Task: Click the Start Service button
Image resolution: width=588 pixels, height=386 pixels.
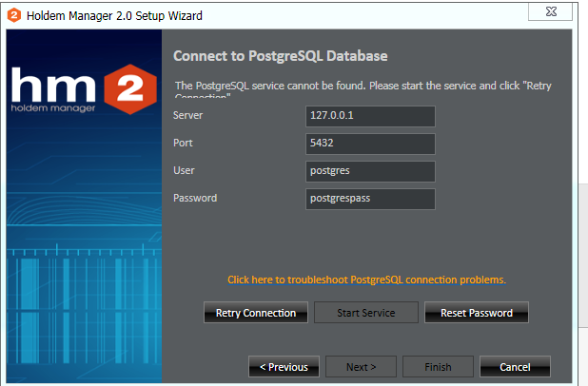Action: pos(366,313)
